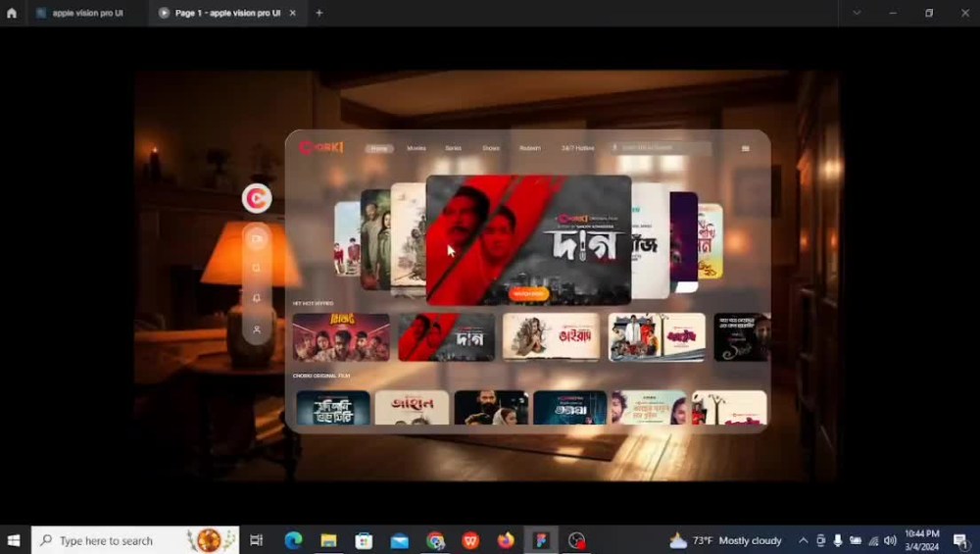The image size is (980, 554).
Task: Select the yellow-bordered poster at the carousel's right
Action: point(710,241)
